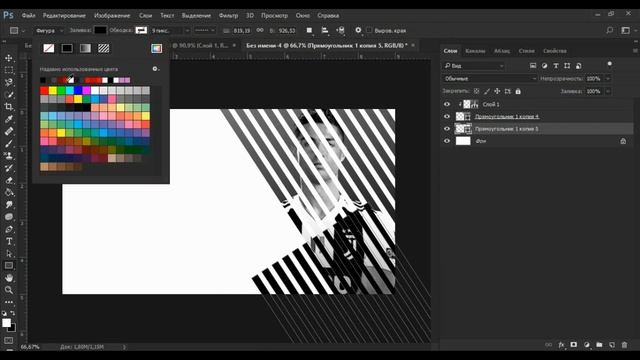
Task: Swap foreground and background colors
Action: tap(13, 313)
